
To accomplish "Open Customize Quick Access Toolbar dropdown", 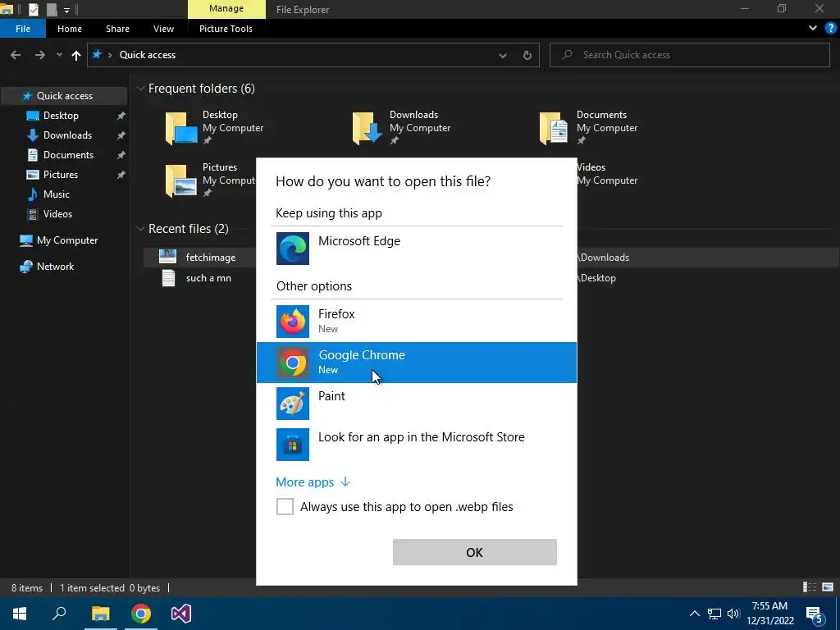I will pos(66,10).
